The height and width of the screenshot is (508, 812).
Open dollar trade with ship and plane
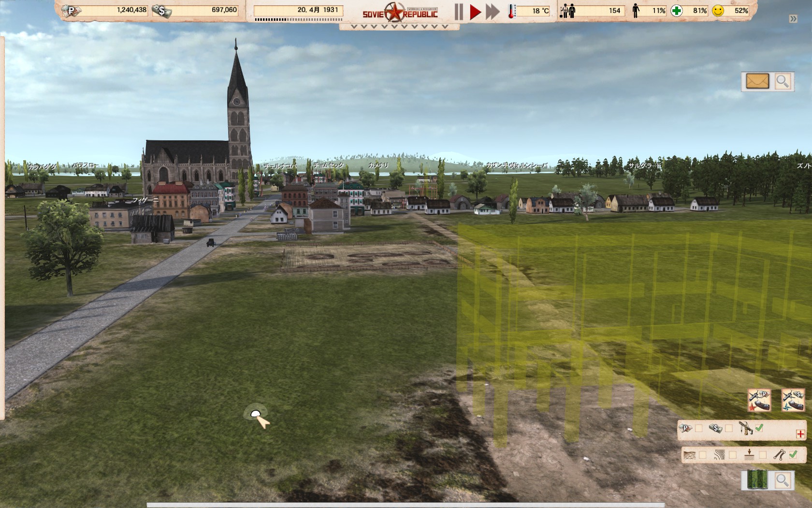click(x=793, y=401)
